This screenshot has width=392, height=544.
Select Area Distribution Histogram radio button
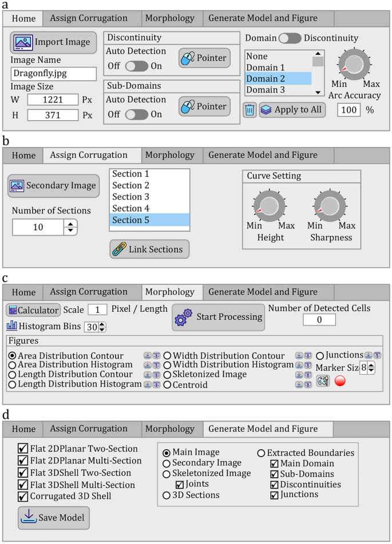click(12, 365)
